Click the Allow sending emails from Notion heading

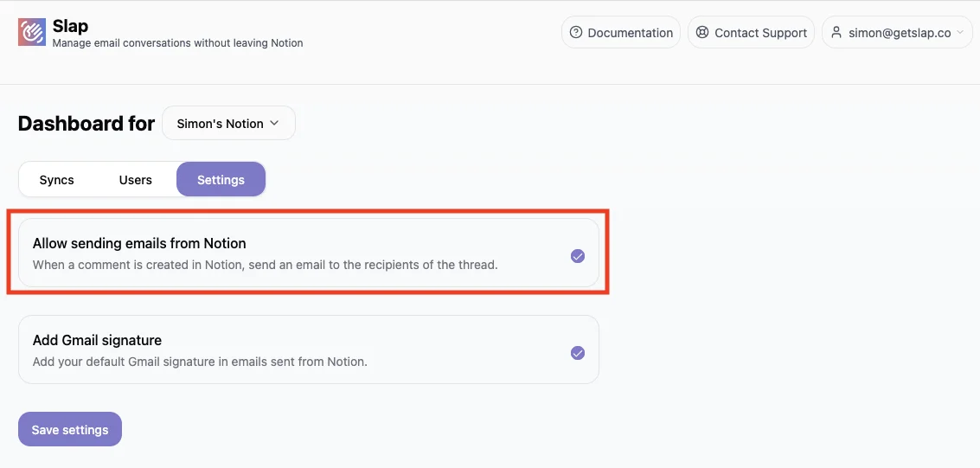coord(139,243)
